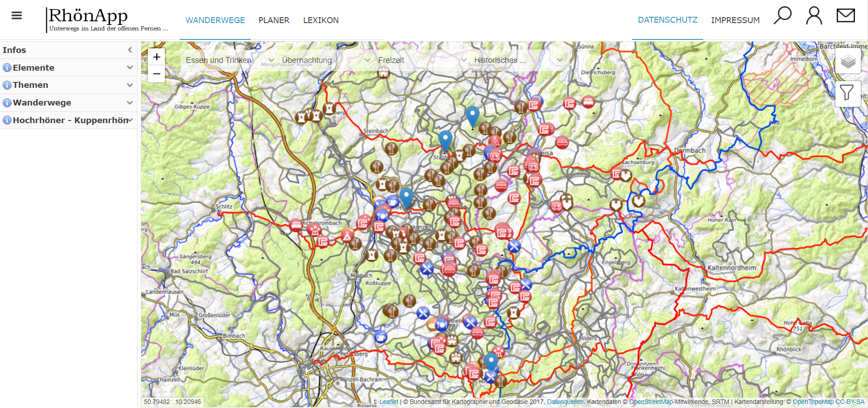868x408 pixels.
Task: Open the Übernachtung dropdown
Action: click(326, 60)
